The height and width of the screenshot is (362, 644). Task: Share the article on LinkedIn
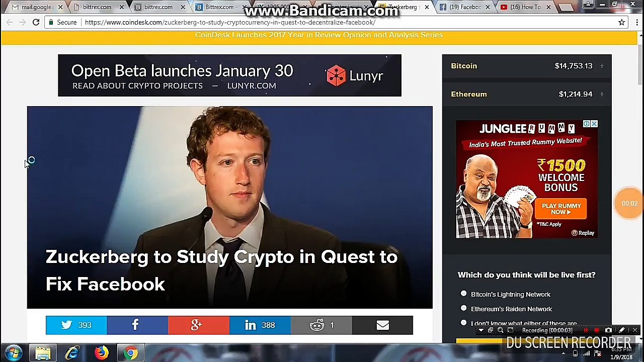pos(260,325)
